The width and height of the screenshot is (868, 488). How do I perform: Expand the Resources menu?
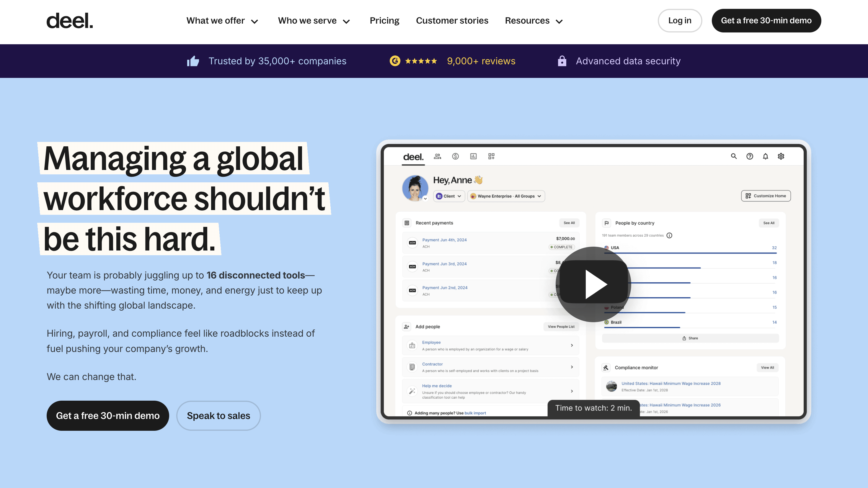534,21
